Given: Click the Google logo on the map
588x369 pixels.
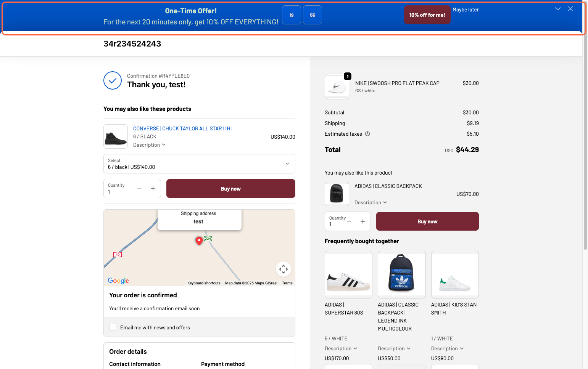Looking at the screenshot, I should 118,281.
